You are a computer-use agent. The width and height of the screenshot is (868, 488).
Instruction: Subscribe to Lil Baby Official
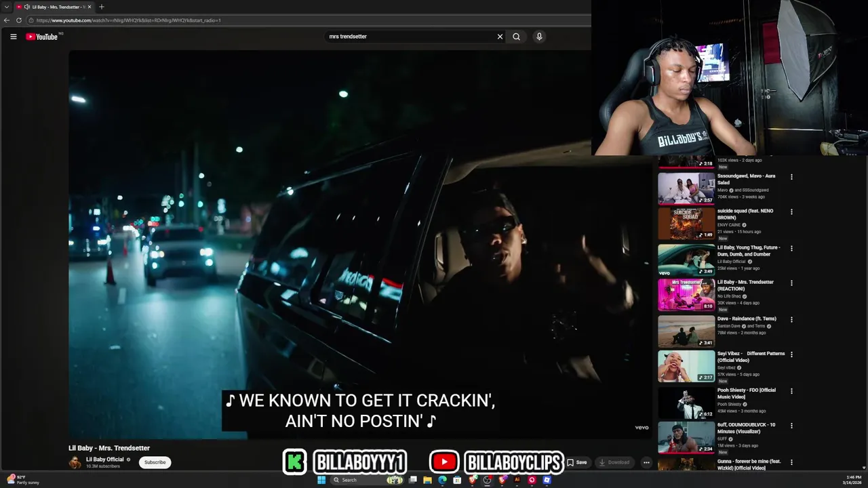pyautogui.click(x=155, y=462)
